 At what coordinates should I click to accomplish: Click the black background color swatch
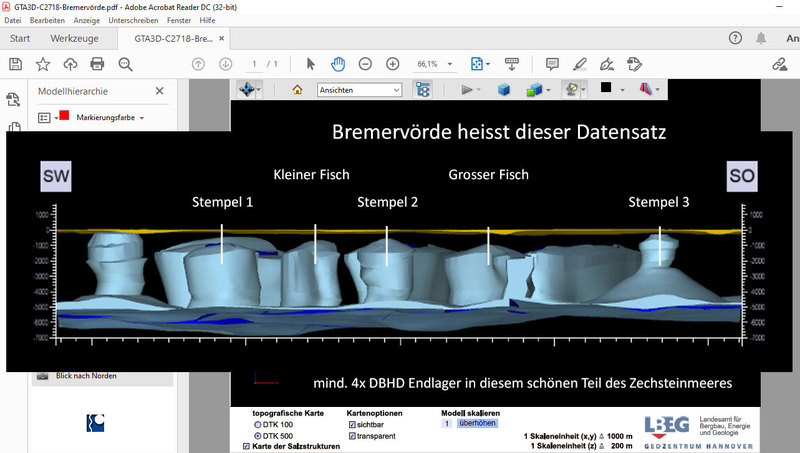pyautogui.click(x=605, y=88)
